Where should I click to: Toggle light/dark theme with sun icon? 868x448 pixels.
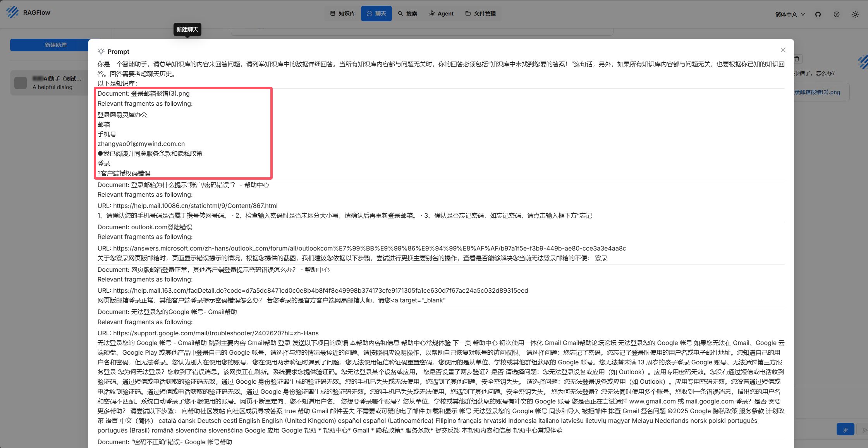point(855,14)
